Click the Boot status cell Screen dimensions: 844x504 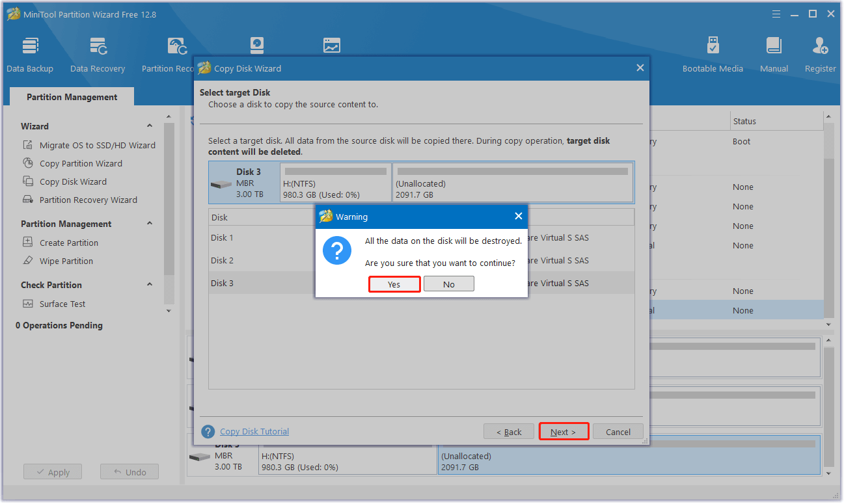click(741, 141)
